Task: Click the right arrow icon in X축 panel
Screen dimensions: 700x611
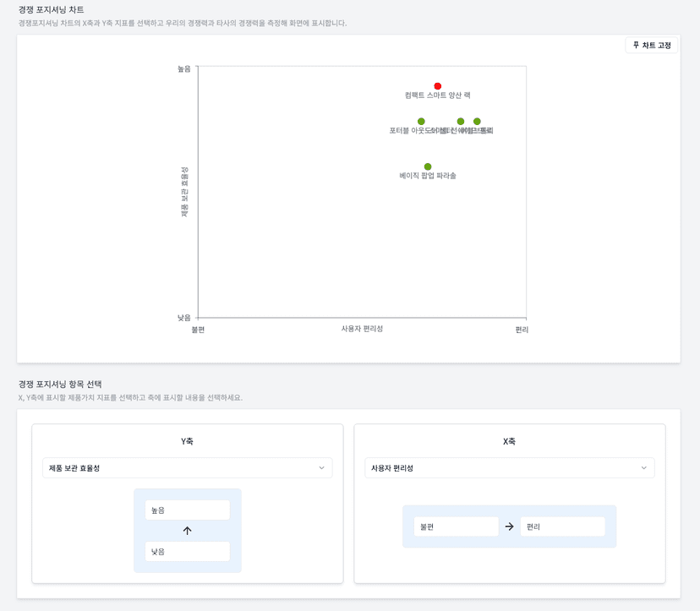Action: [510, 526]
